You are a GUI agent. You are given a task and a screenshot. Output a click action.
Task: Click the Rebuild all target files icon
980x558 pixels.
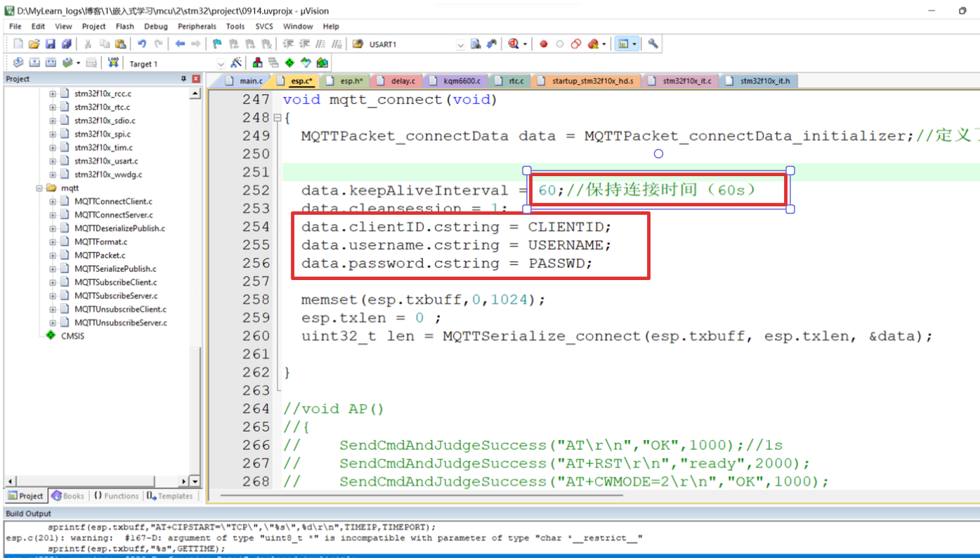point(51,63)
